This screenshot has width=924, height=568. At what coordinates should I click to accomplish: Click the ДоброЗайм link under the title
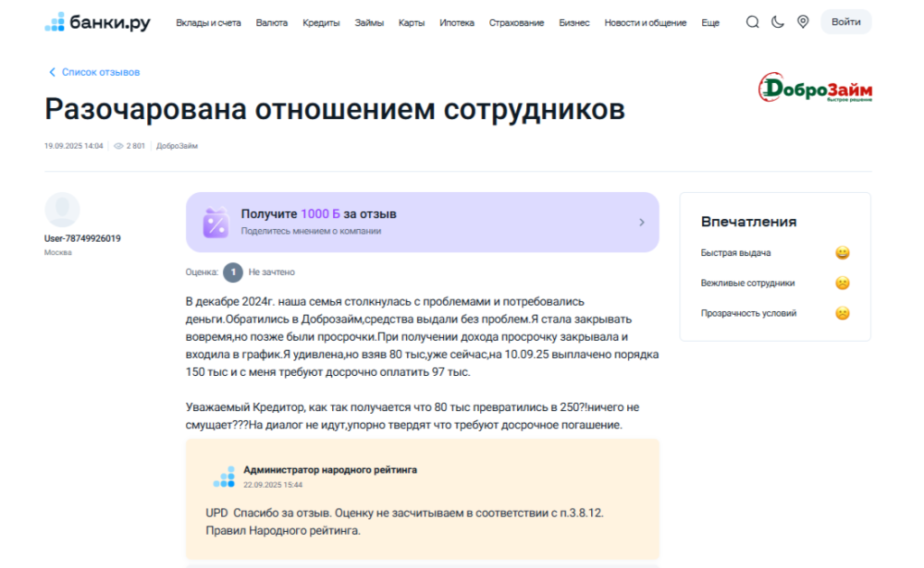click(x=177, y=146)
